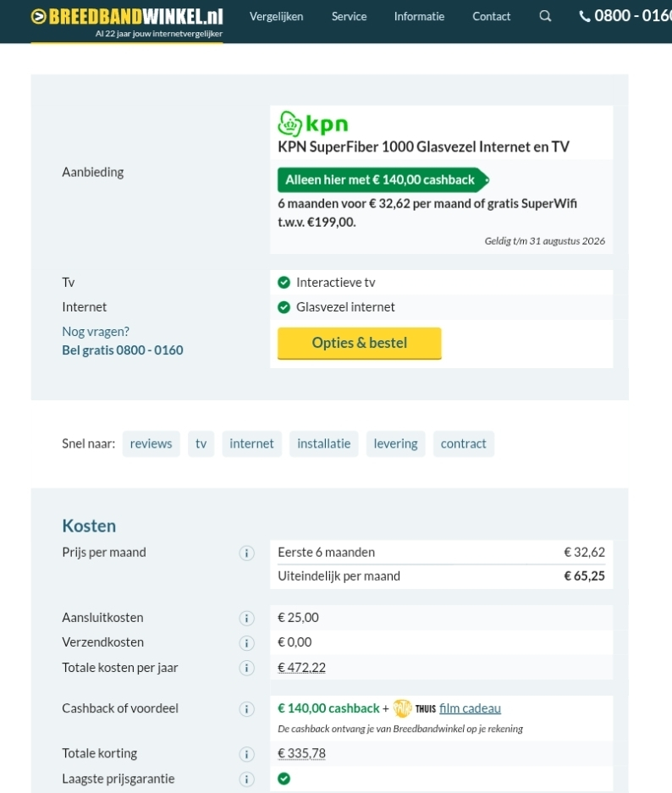This screenshot has height=793, width=672.
Task: Click the Bel gratis 0800 - 0160 link
Action: pyautogui.click(x=123, y=350)
